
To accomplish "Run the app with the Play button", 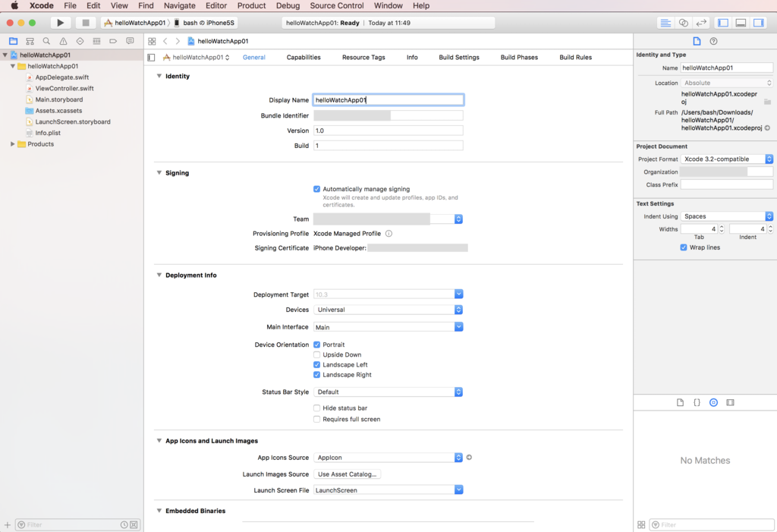I will [61, 23].
